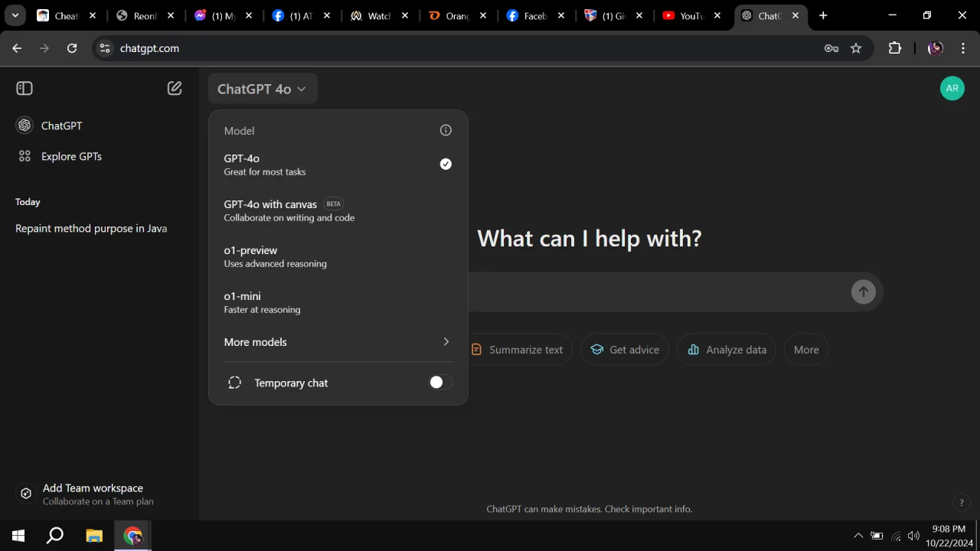Switch to the Orang tab
The width and height of the screenshot is (980, 551).
pos(457,15)
